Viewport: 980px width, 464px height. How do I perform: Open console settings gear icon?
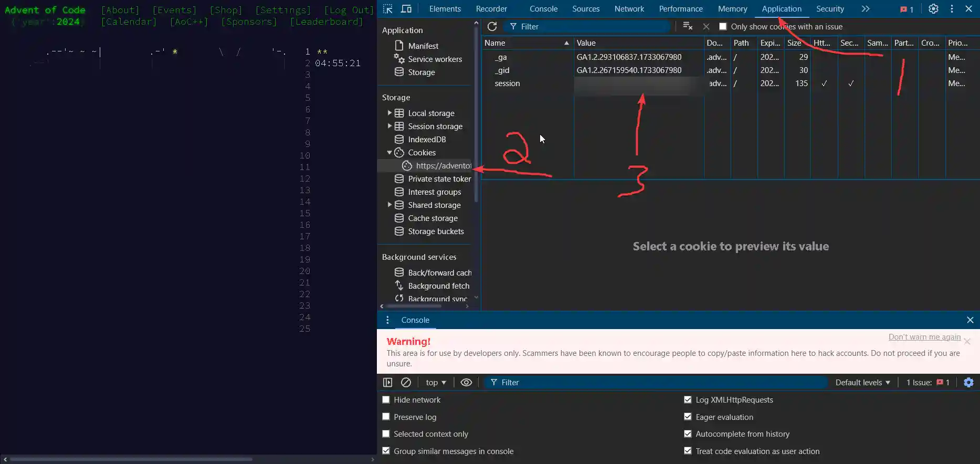pyautogui.click(x=968, y=383)
